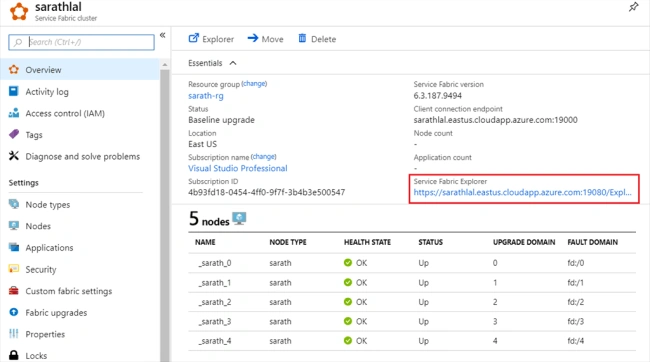Open the Overview menu item
Screen dimensions: 650x362
click(x=80, y=70)
